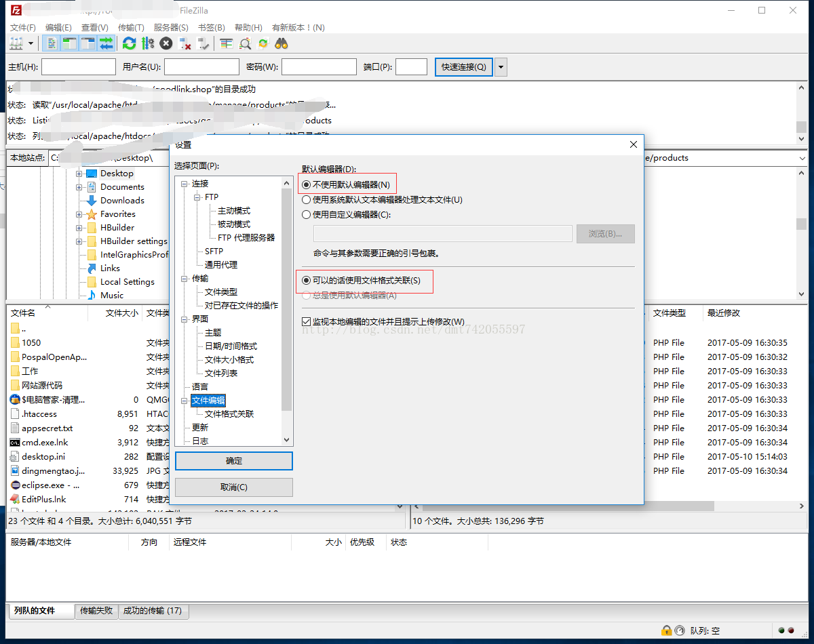The height and width of the screenshot is (644, 814).
Task: Toggle the local directory tree icon
Action: (x=69, y=43)
